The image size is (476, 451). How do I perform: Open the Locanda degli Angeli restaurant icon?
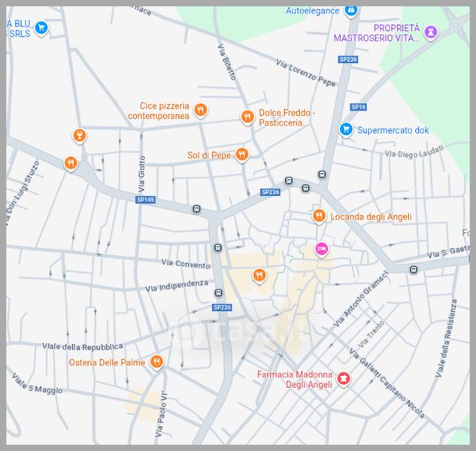[x=319, y=216]
